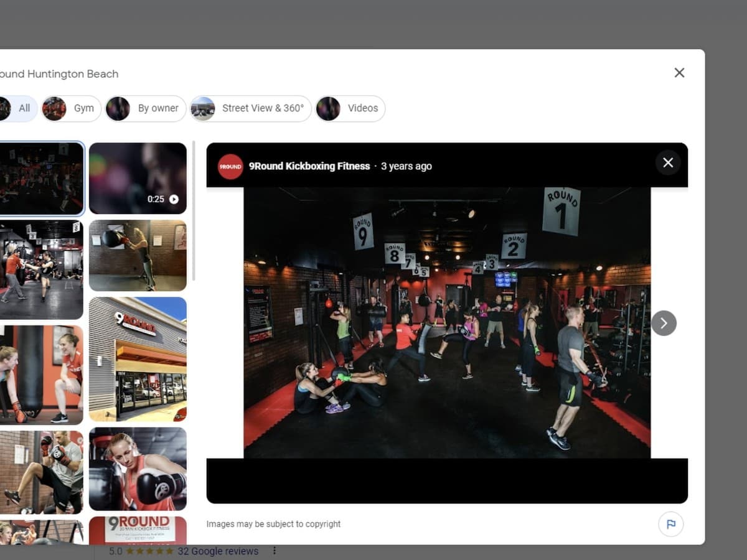Play the 0:25 video thumbnail
Screen dimensions: 747x560
pyautogui.click(x=138, y=179)
